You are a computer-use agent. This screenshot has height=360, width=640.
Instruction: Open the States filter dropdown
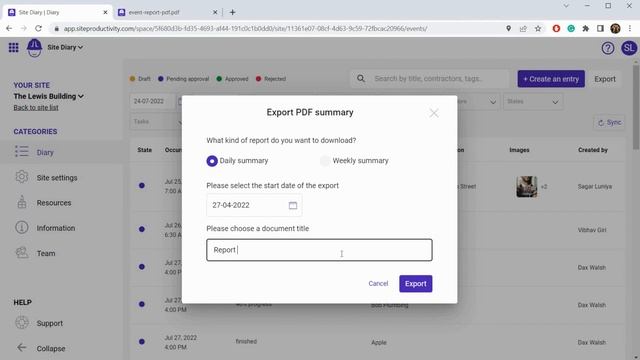click(533, 101)
